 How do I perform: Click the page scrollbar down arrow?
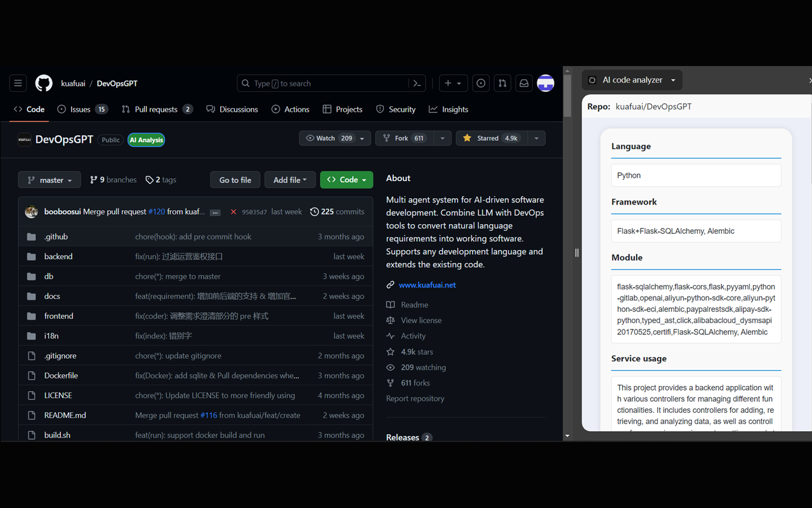point(567,436)
